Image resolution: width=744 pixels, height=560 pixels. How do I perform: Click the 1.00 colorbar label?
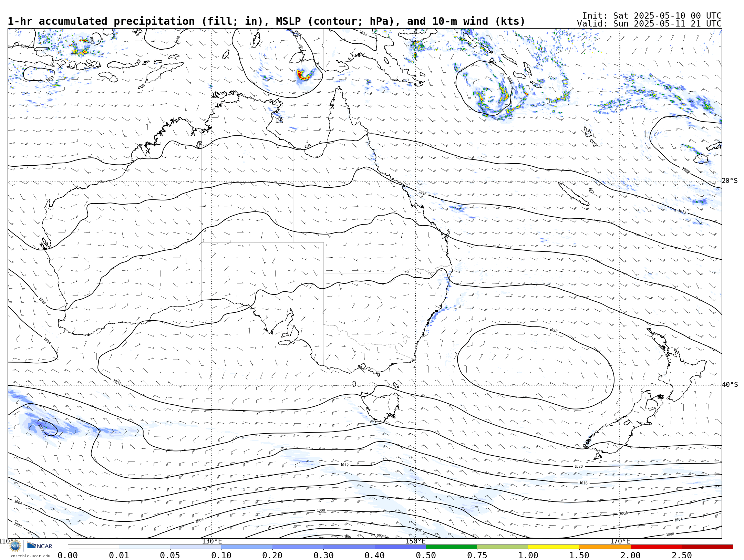528,556
